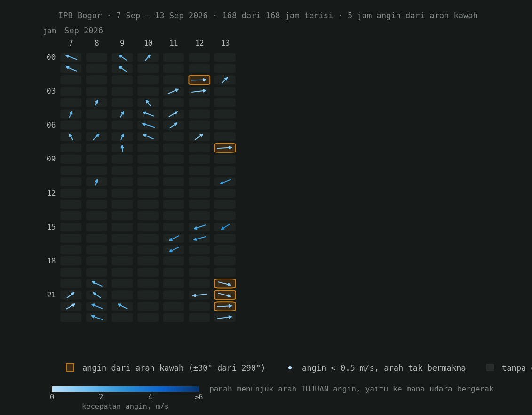Select the upward arrow at hour 08, day 9
This screenshot has height=415, width=532.
(x=122, y=148)
